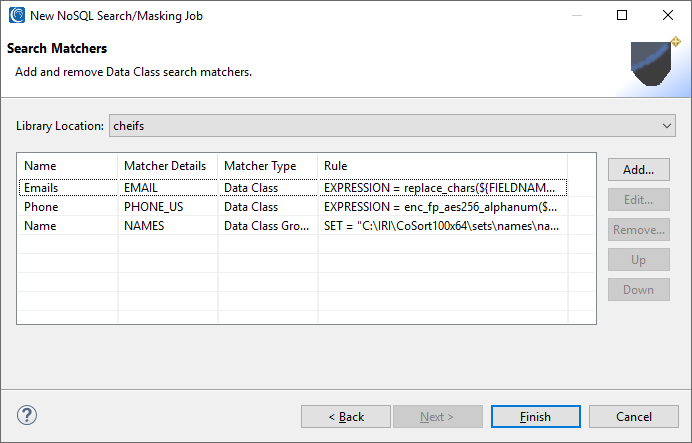Click the Finish button

click(535, 417)
